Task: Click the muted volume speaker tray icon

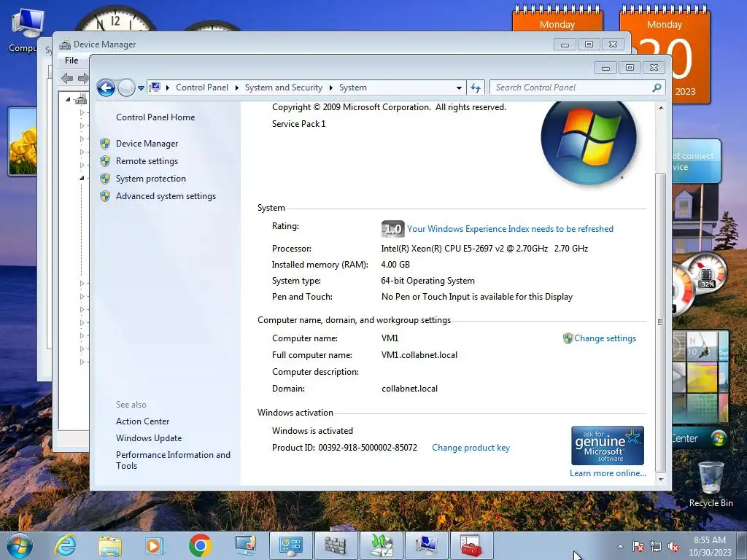Action: 673,546
